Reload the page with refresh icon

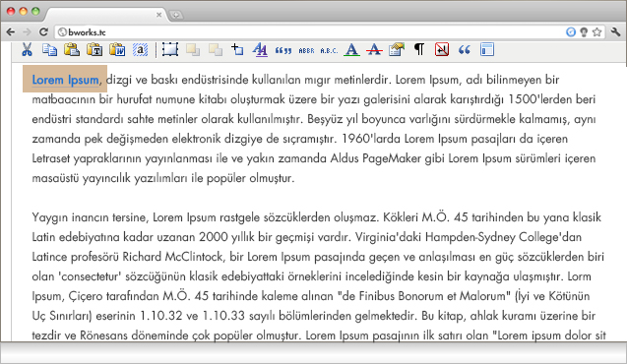(43, 31)
